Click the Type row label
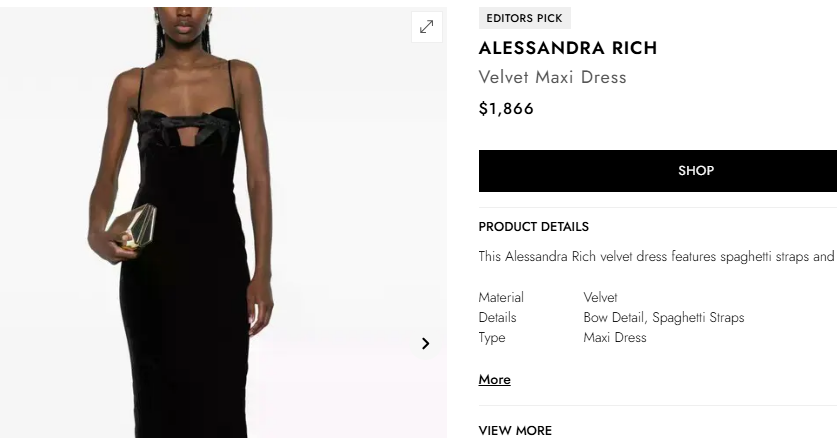 click(492, 338)
